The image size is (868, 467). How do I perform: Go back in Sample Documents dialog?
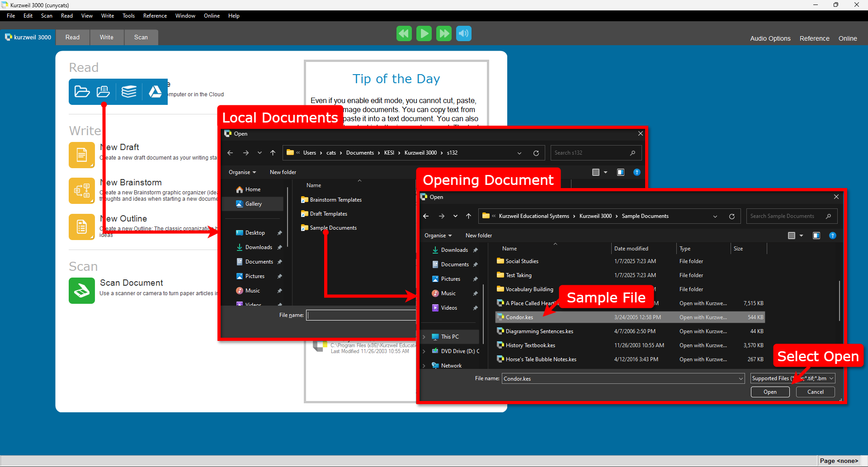[426, 216]
